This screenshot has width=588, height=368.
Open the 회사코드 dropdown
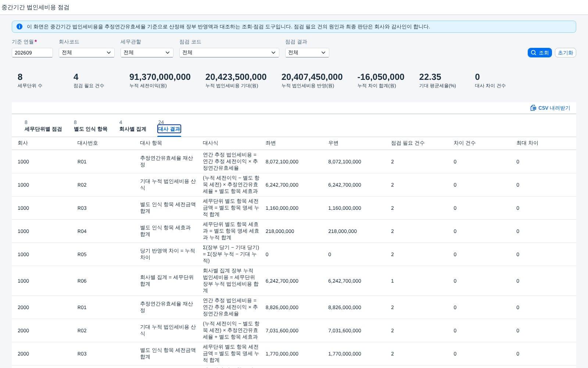(x=87, y=53)
